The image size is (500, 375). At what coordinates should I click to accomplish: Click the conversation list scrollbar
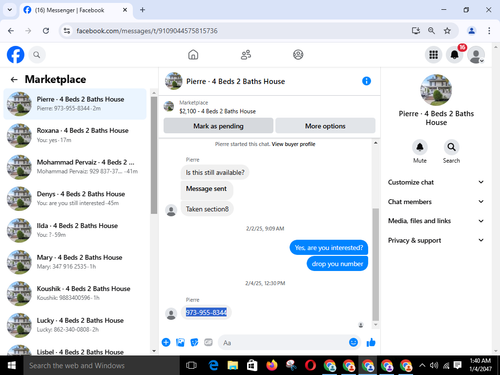(x=154, y=155)
